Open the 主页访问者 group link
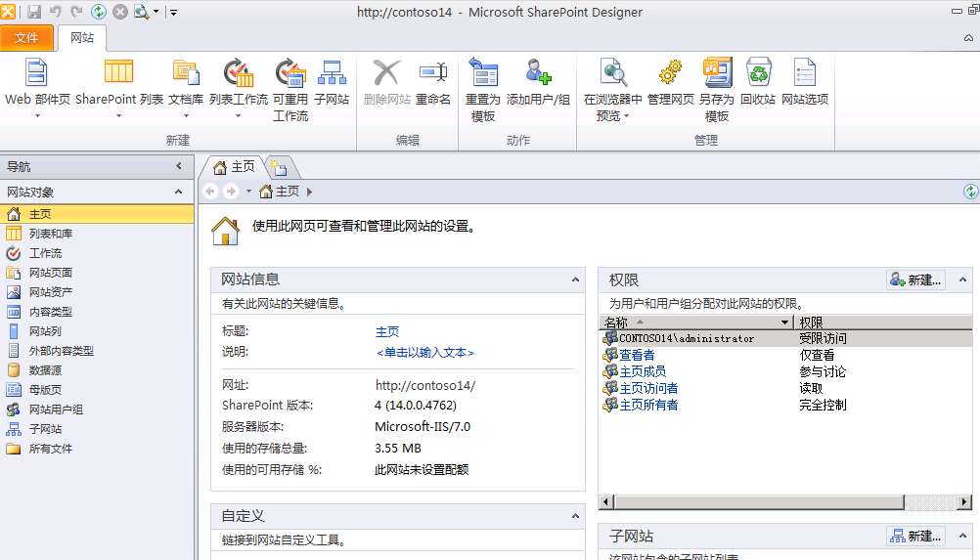Screen dimensions: 980x560 pos(648,388)
